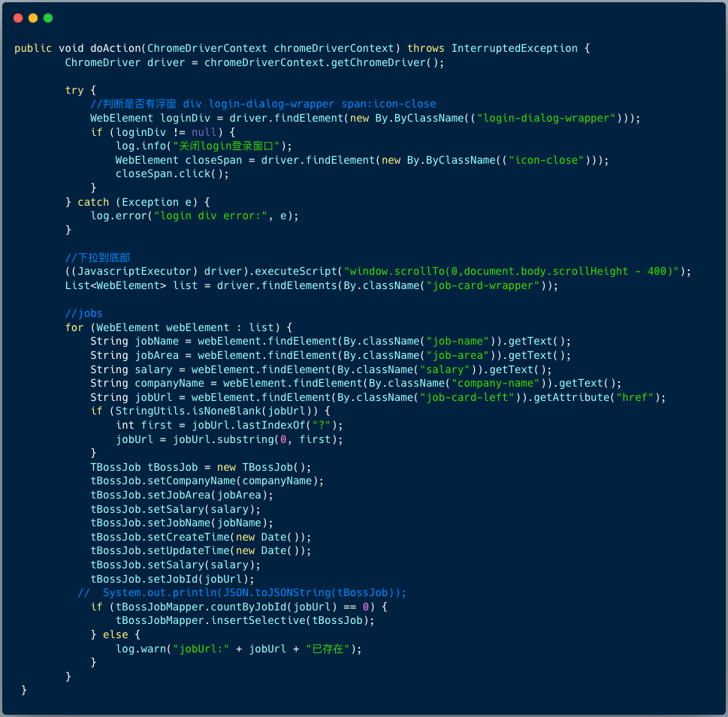Click catch (Exception e) line

pyautogui.click(x=137, y=202)
